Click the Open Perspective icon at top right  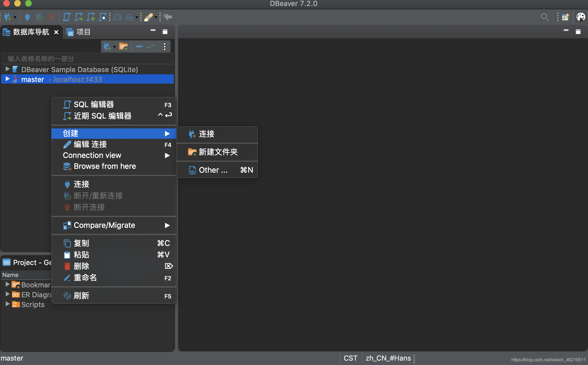coord(565,17)
